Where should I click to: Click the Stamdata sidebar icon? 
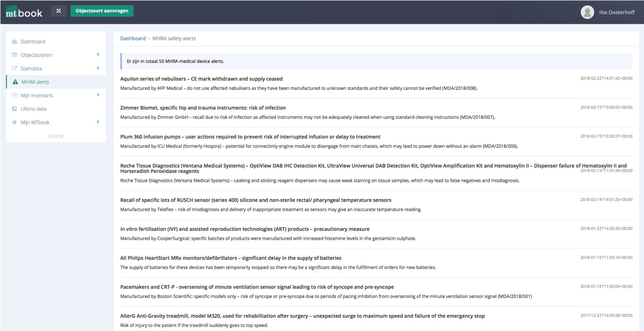15,68
